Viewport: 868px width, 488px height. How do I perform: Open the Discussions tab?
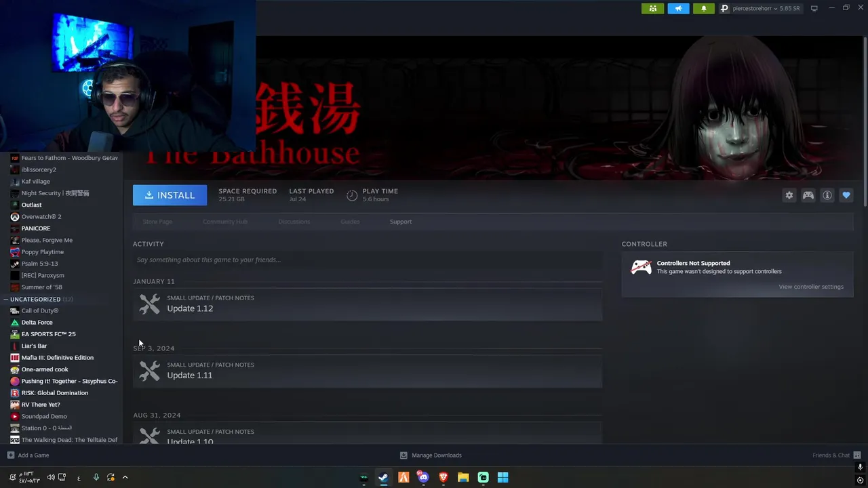(x=294, y=222)
